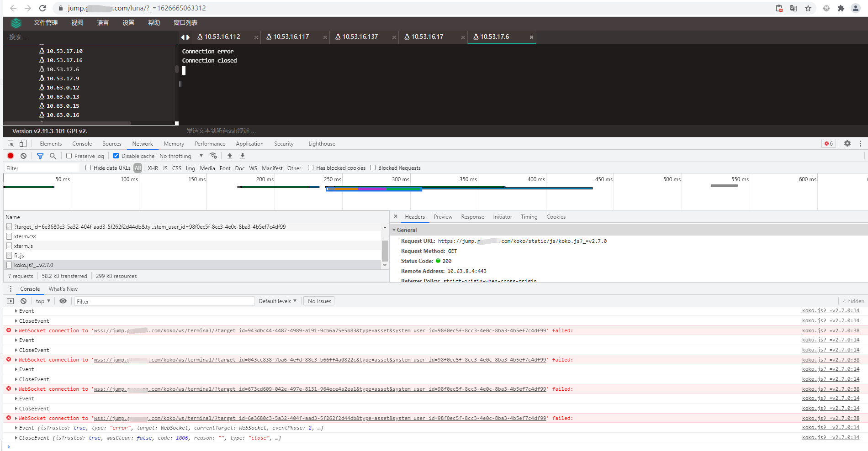Activate the DevTools inspect element picker

(11, 143)
